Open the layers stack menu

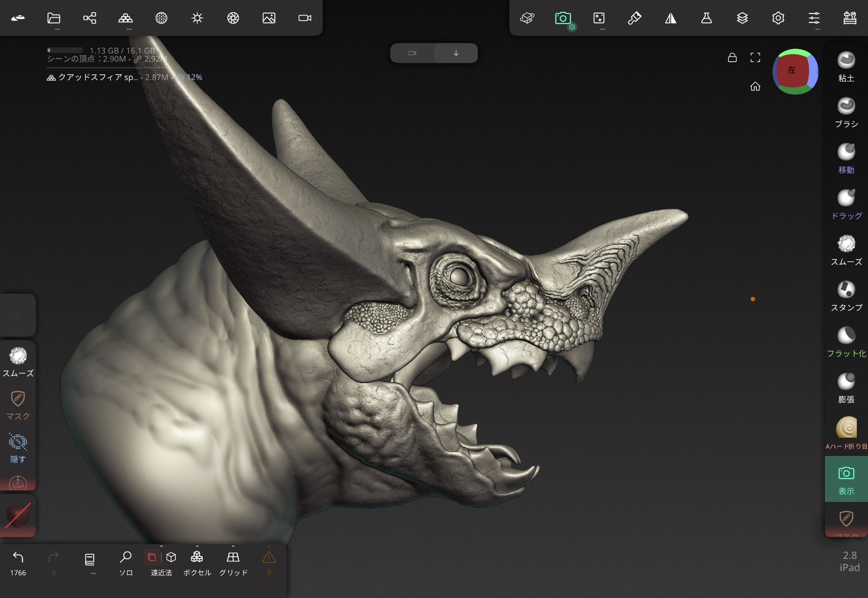742,18
